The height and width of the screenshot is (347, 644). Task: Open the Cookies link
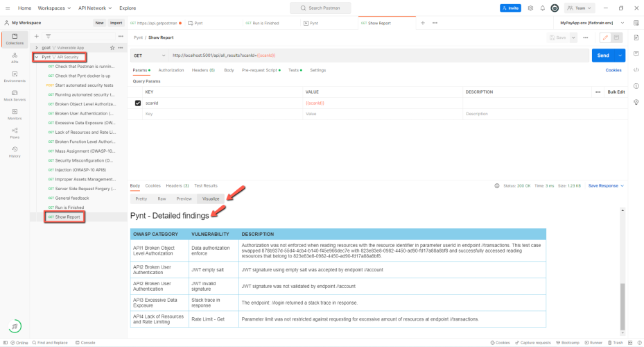coord(613,70)
